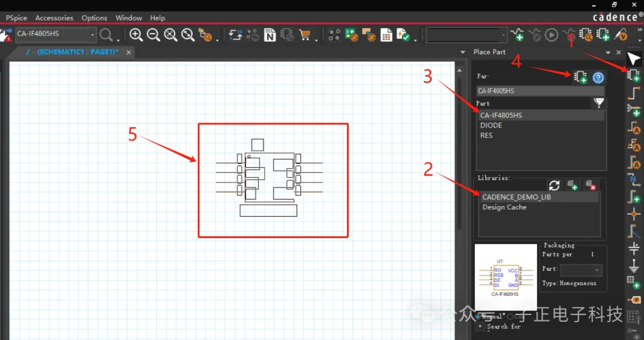Open the Place Part panel options arrow
Screen dimensions: 644x340
(608, 52)
